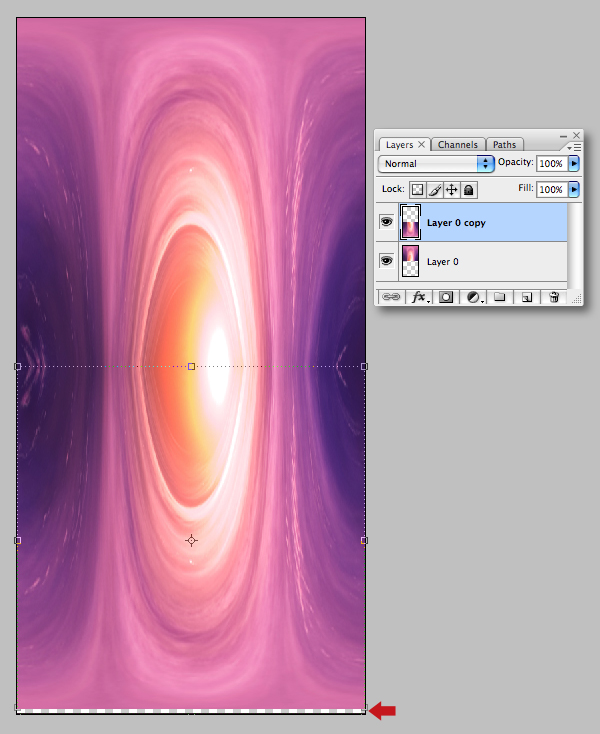Screen dimensions: 600x734
Task: Create a new layer
Action: coord(527,297)
